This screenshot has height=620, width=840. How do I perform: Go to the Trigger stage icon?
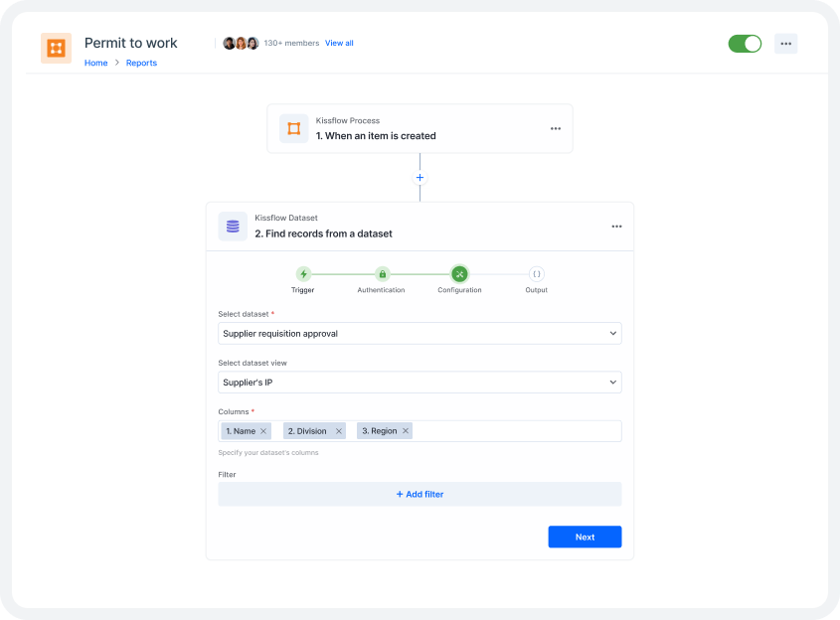pyautogui.click(x=304, y=274)
